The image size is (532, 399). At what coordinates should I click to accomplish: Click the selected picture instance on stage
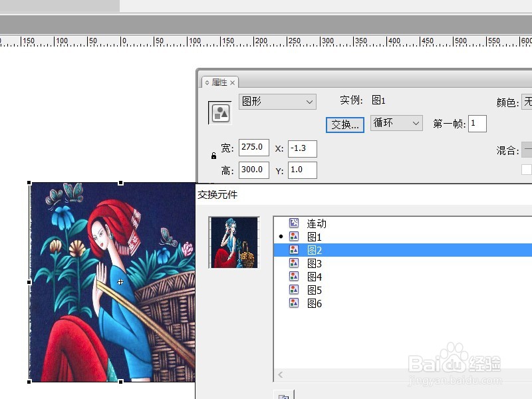(112, 282)
